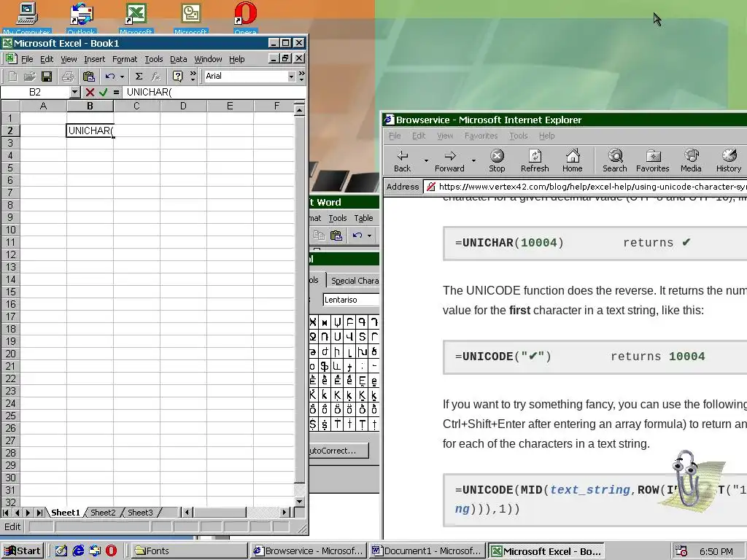Open a file with Excel's Open icon
Viewport: 747px width, 560px height.
29,76
